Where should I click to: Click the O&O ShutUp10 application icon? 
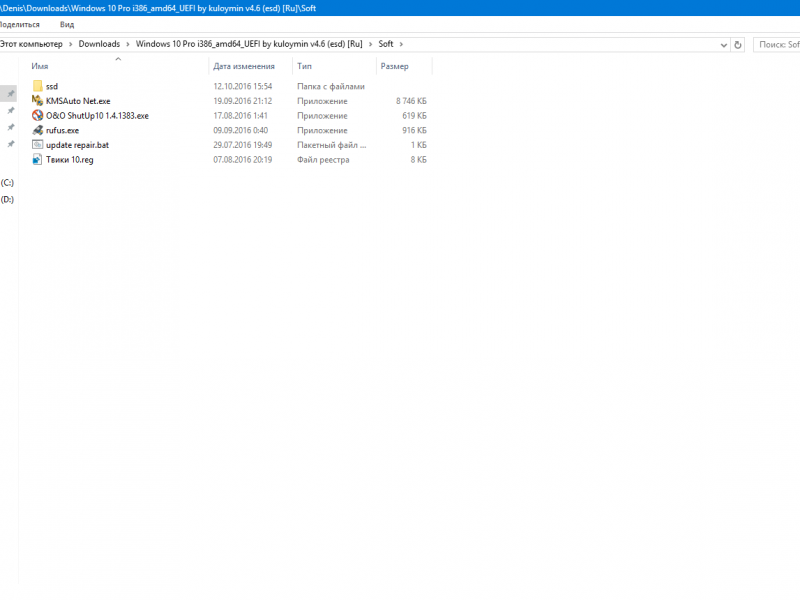tap(37, 116)
